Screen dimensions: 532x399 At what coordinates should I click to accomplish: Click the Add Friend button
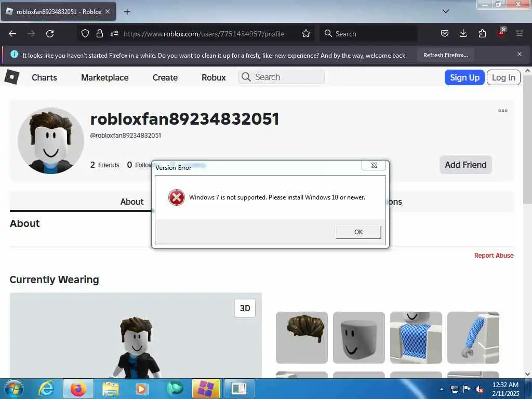point(465,165)
